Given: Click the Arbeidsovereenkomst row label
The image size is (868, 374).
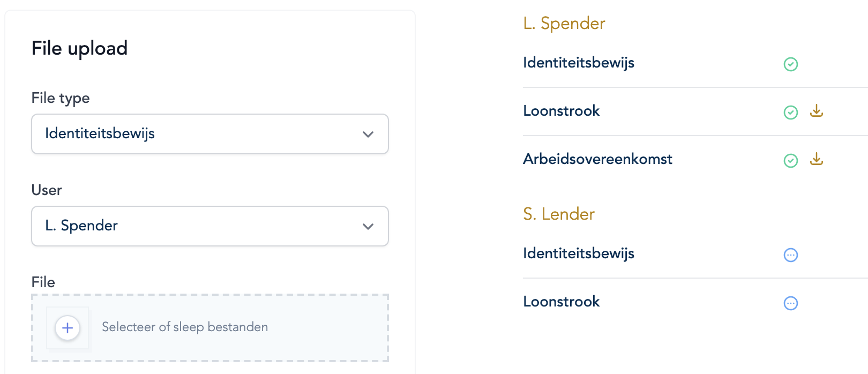Looking at the screenshot, I should point(597,159).
